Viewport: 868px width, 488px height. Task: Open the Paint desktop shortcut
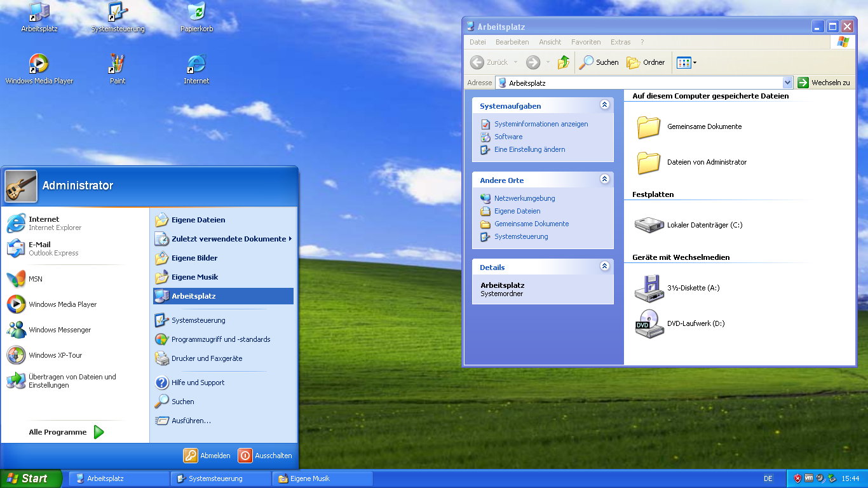tap(118, 64)
